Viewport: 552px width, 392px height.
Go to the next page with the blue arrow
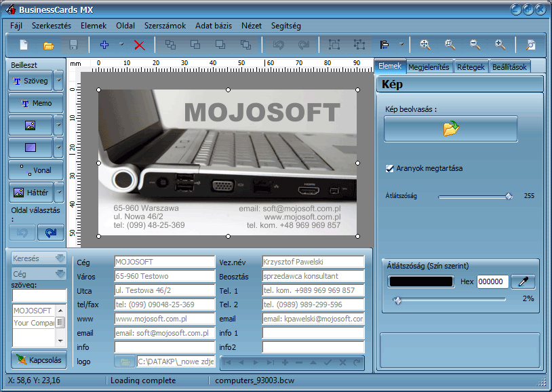click(x=51, y=233)
